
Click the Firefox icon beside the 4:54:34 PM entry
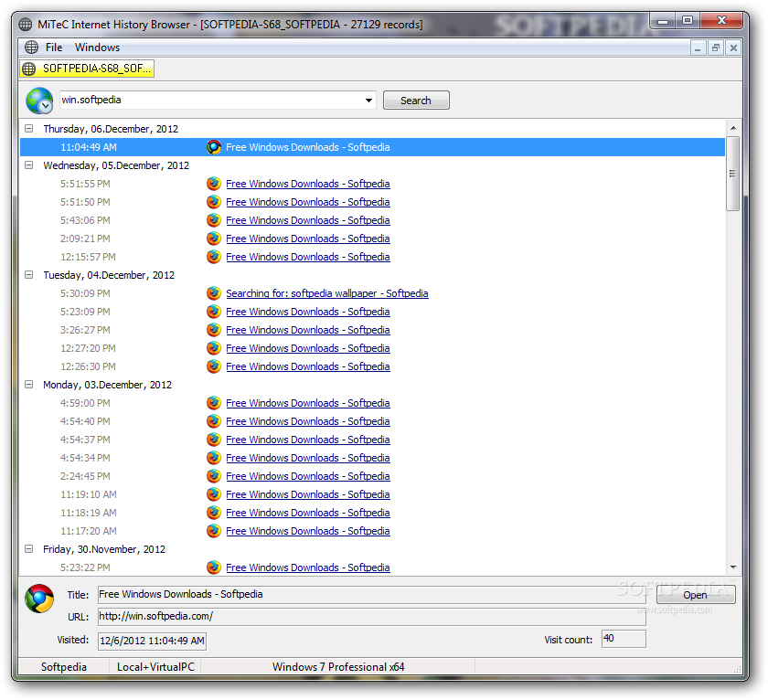coord(214,458)
